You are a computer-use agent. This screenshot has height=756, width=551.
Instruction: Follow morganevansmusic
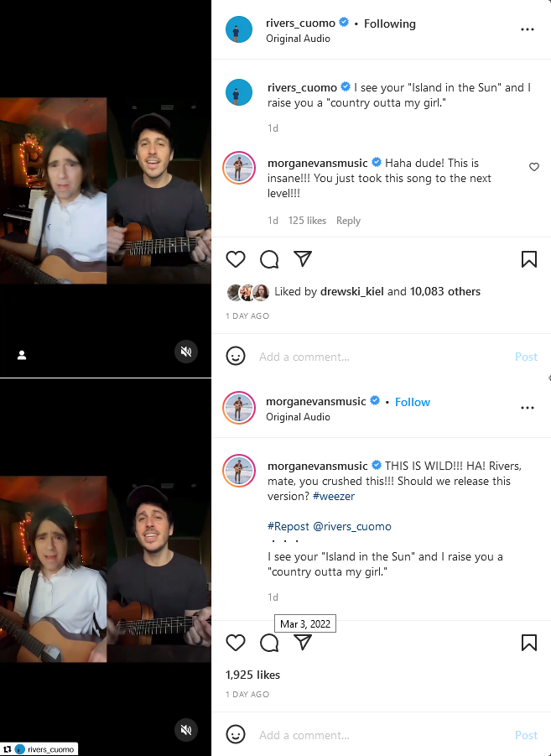click(413, 402)
